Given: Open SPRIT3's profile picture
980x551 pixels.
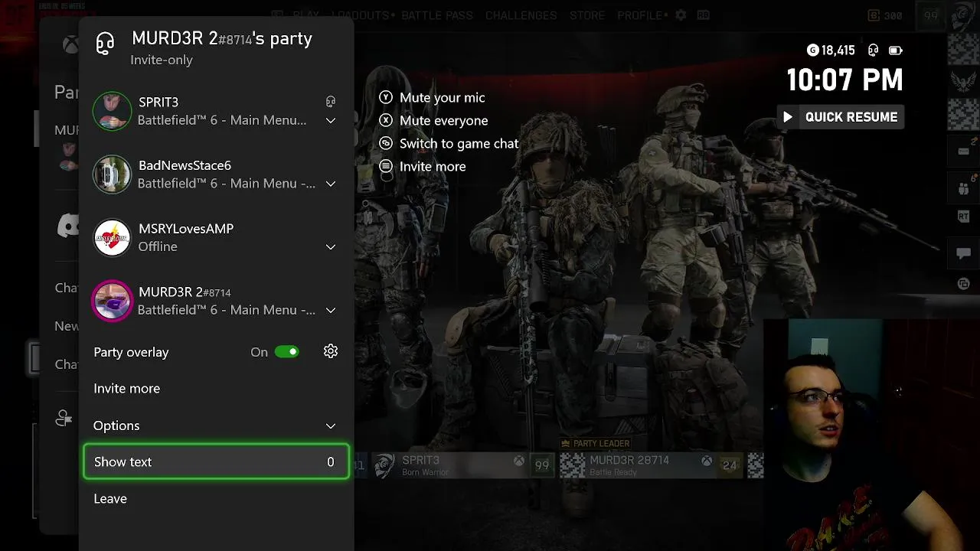Looking at the screenshot, I should pos(112,111).
